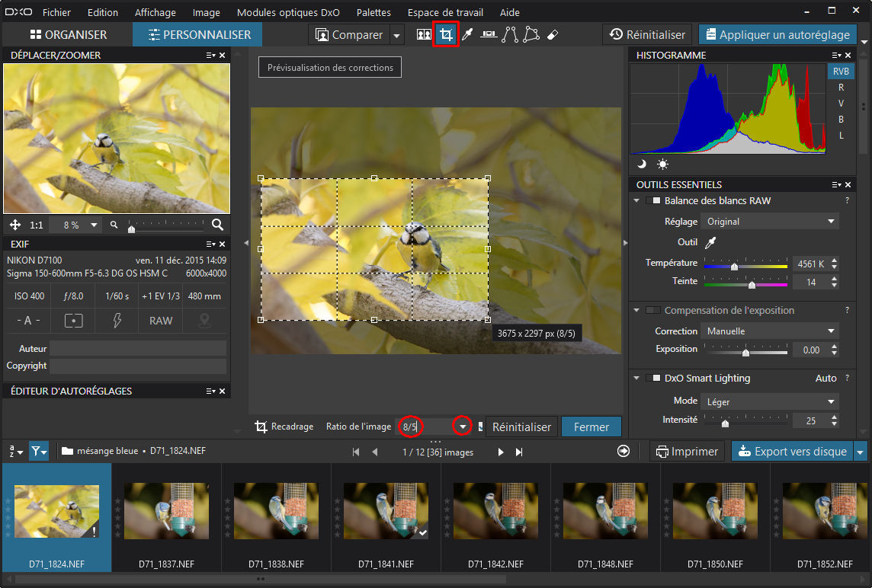Open the image ratio dropdown arrow
This screenshot has width=872, height=588.
(462, 427)
